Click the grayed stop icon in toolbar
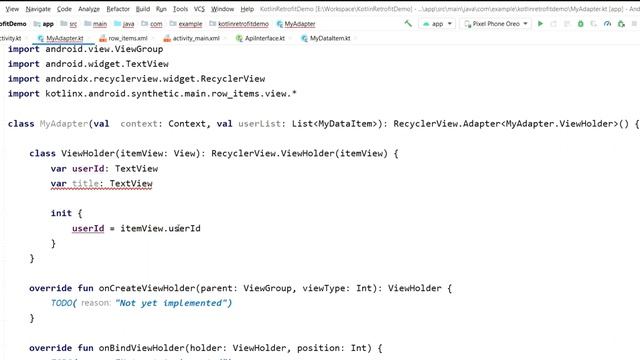 point(634,24)
